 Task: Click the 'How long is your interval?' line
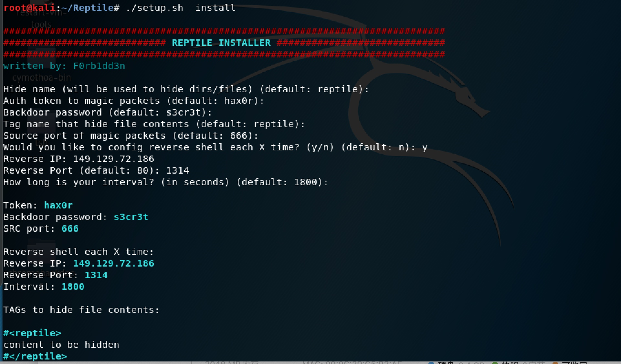(x=165, y=182)
